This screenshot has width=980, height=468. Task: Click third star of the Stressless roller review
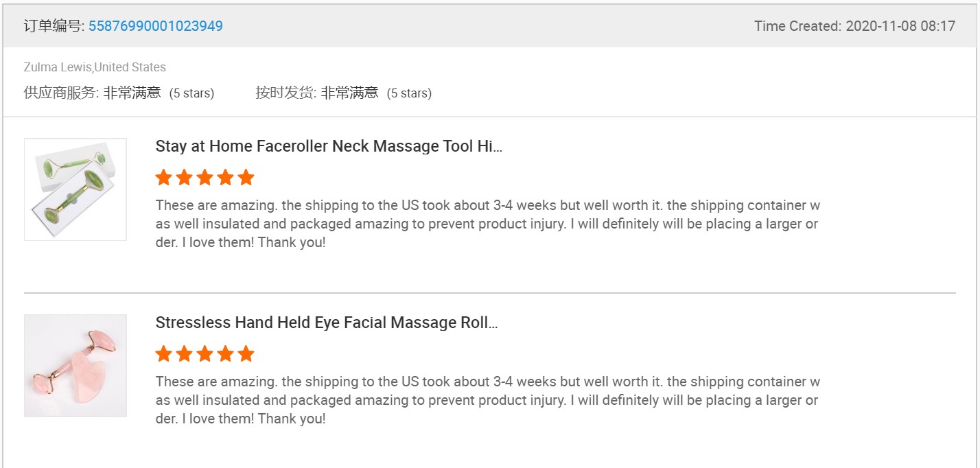(205, 354)
